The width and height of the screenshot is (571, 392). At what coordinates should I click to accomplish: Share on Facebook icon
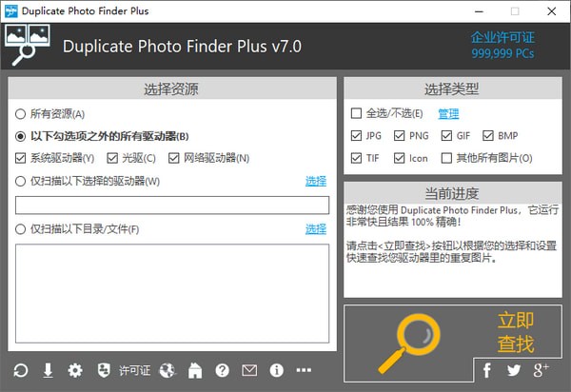pos(487,370)
